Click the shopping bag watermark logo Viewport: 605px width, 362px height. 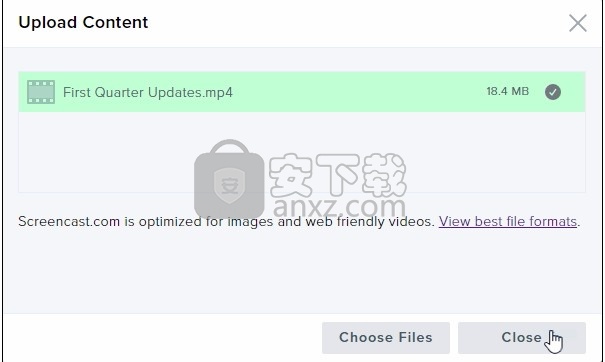point(229,179)
